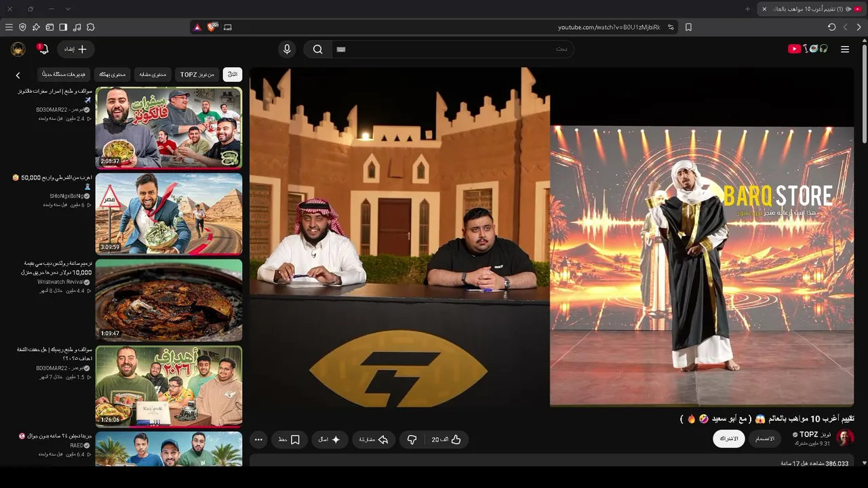Bookmark this page with the bookmark icon
Image resolution: width=868 pixels, height=488 pixels.
tap(688, 27)
